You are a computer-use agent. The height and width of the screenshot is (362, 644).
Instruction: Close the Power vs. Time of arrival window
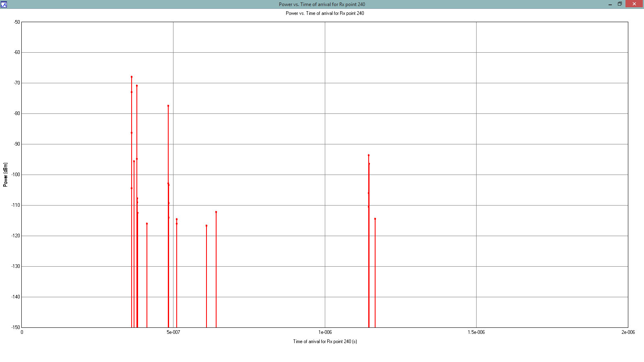pyautogui.click(x=634, y=4)
